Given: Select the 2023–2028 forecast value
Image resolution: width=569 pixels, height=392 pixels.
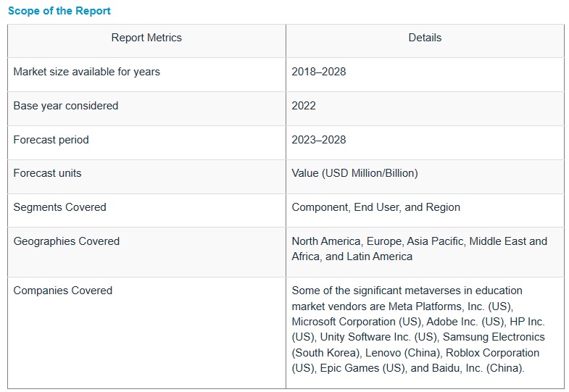Looking at the screenshot, I should click(318, 140).
